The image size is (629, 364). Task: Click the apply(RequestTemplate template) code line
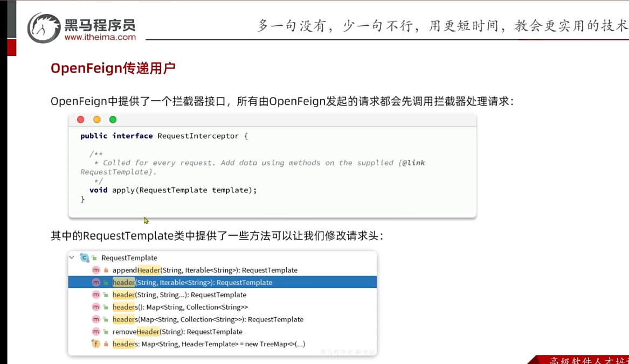173,190
